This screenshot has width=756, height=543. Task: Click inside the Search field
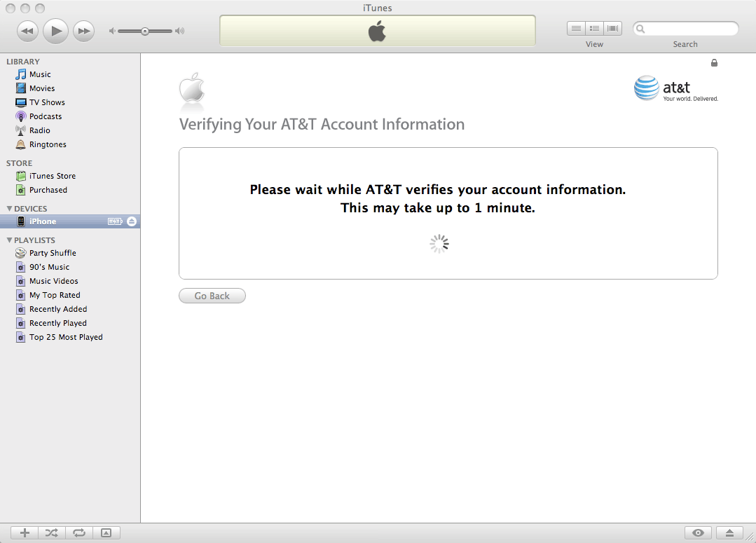click(690, 29)
